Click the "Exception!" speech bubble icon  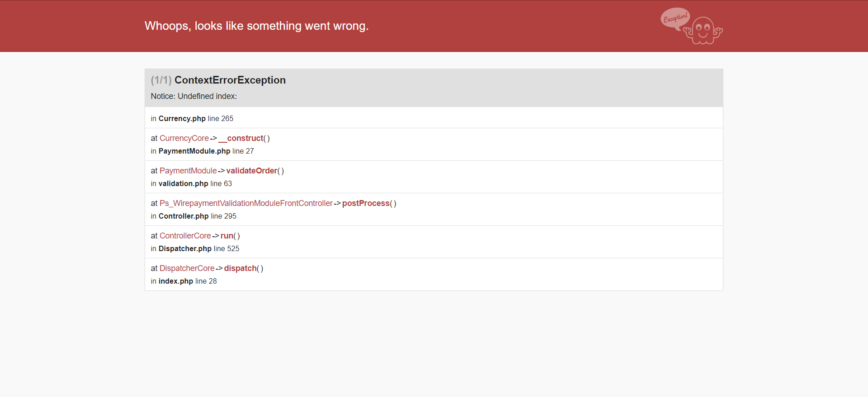coord(675,18)
